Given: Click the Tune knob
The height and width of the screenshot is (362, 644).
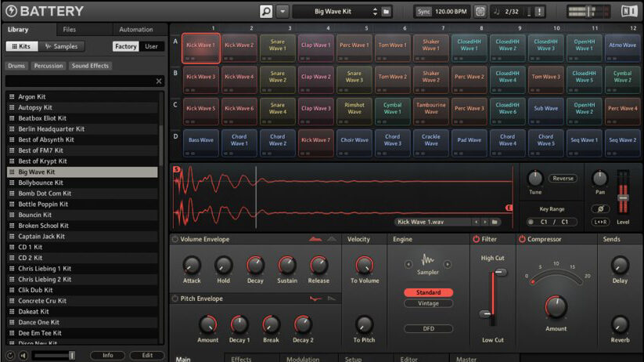Looking at the screenshot, I should [534, 179].
